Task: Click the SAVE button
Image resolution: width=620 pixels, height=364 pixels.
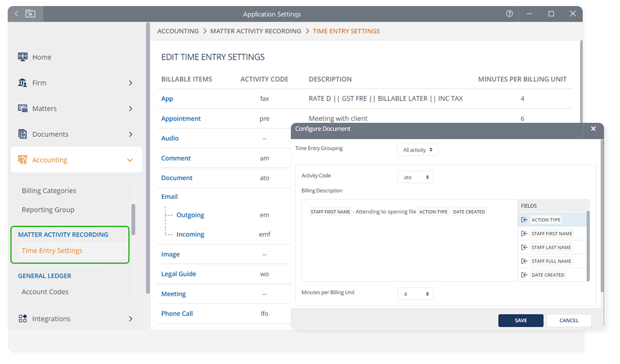Action: 520,321
